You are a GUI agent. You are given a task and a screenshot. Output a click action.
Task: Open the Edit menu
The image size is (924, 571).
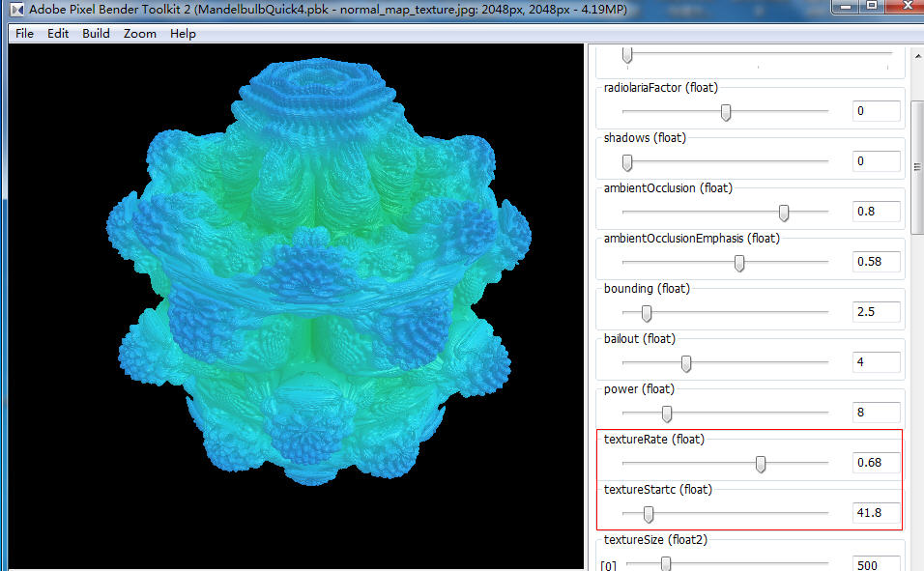click(x=58, y=34)
